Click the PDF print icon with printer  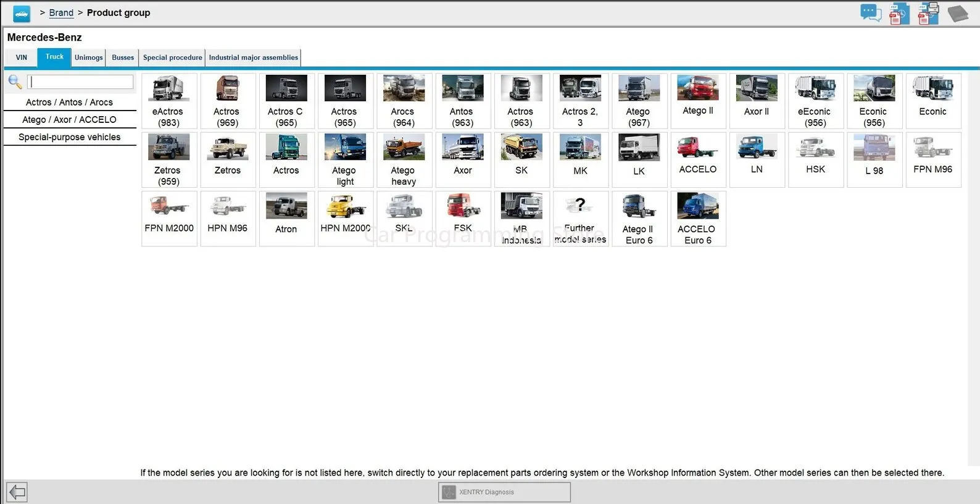tap(929, 14)
